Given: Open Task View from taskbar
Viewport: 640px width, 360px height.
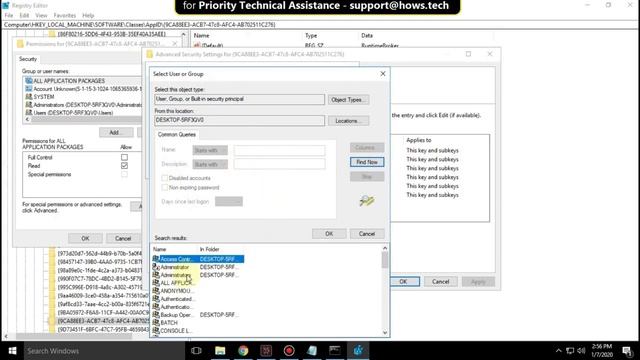Looking at the screenshot, I should point(196,351).
